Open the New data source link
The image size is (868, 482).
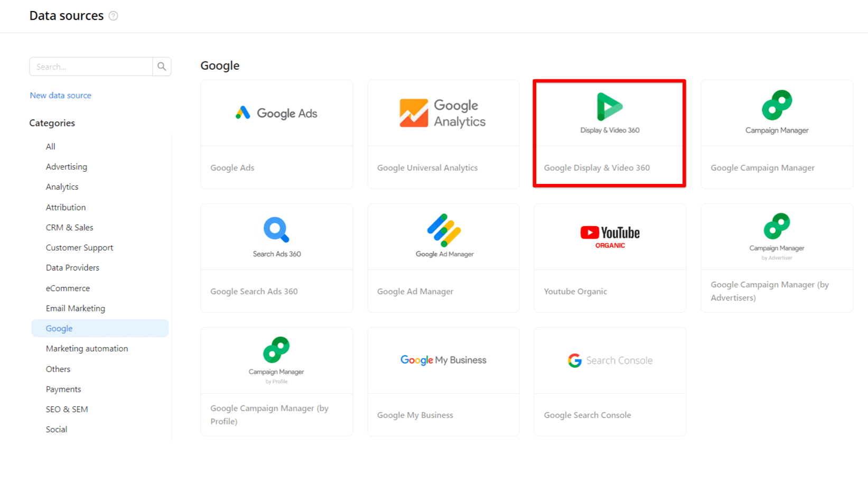60,95
